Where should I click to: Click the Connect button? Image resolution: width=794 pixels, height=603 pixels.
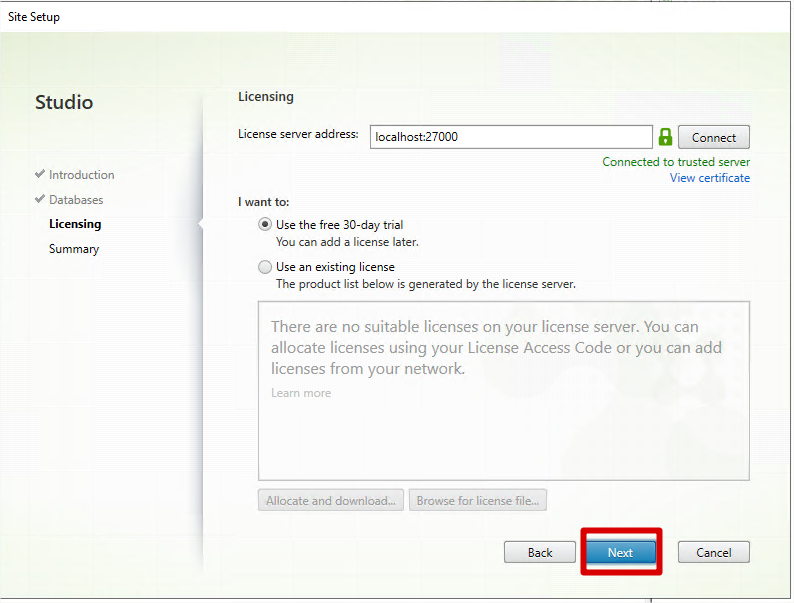click(713, 137)
